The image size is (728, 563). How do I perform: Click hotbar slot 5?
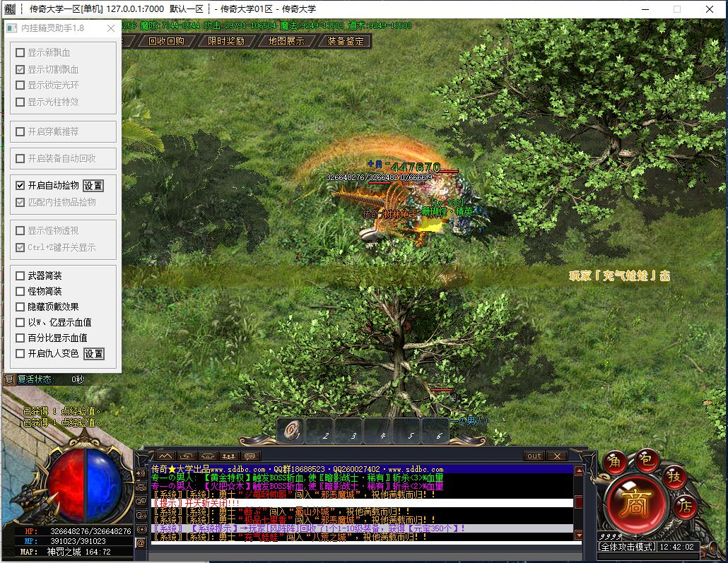406,431
